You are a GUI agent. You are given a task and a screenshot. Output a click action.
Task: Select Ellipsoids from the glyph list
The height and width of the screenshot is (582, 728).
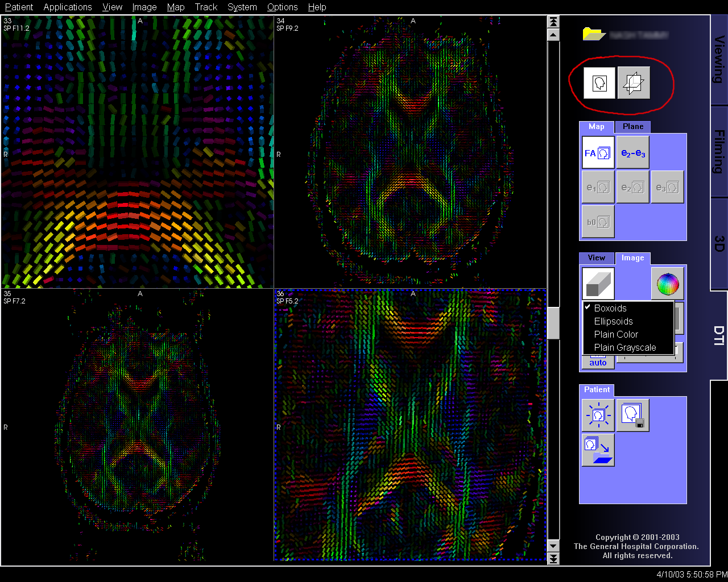613,321
